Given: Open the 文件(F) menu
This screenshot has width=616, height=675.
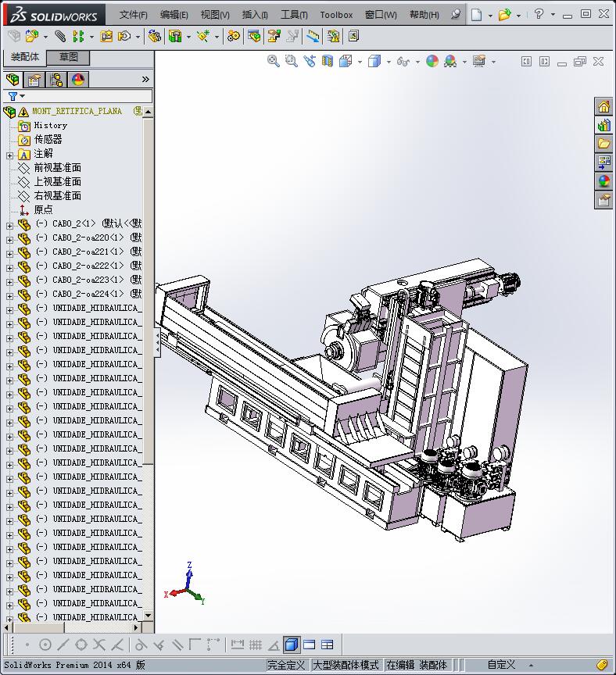Looking at the screenshot, I should point(133,15).
